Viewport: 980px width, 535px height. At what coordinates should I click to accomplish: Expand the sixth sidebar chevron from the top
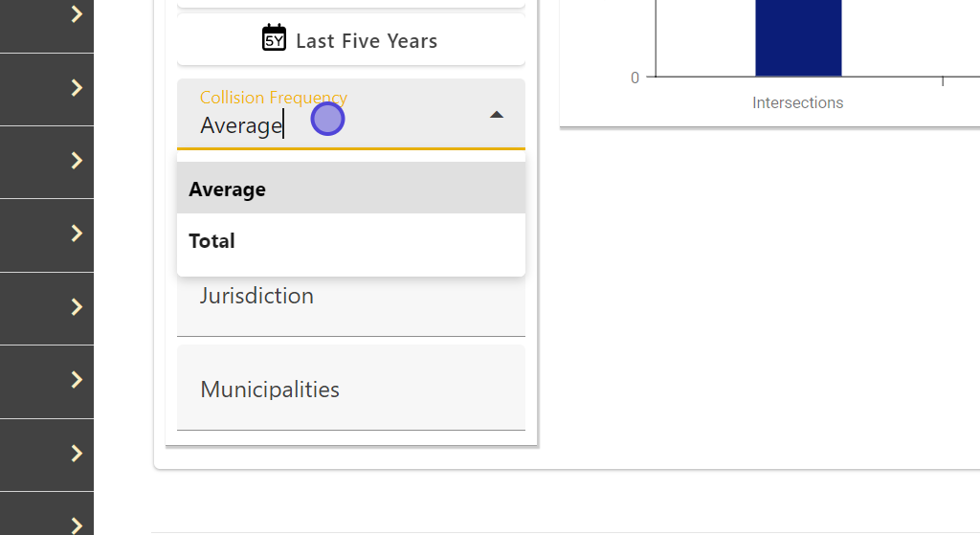point(78,380)
